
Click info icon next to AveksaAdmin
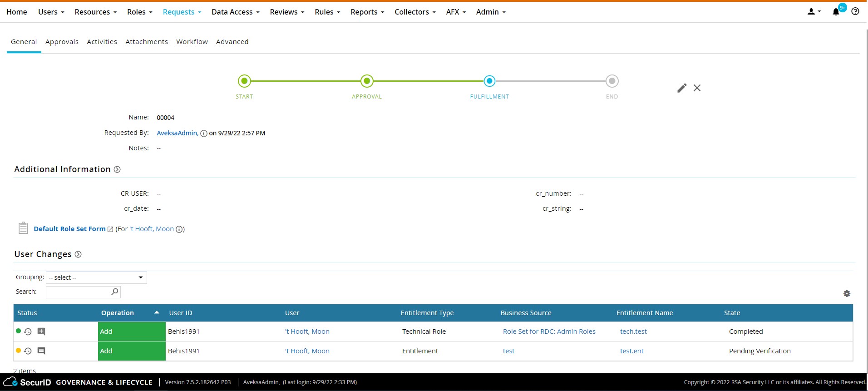(x=204, y=134)
